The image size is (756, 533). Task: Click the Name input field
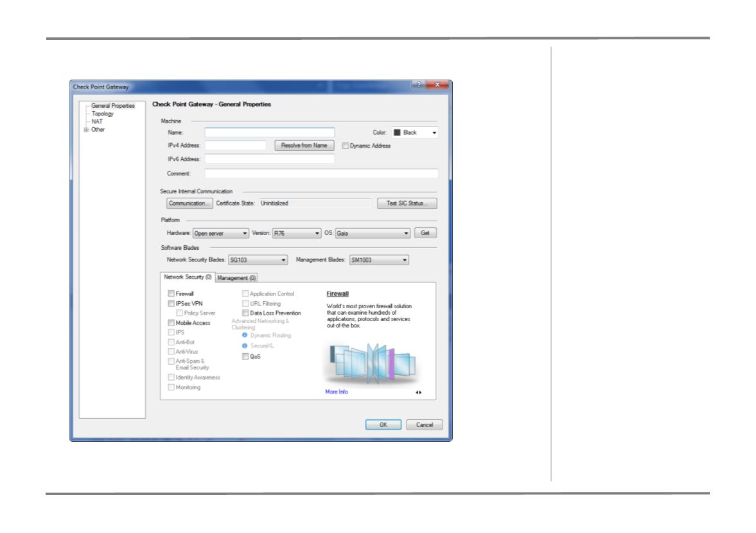click(270, 132)
